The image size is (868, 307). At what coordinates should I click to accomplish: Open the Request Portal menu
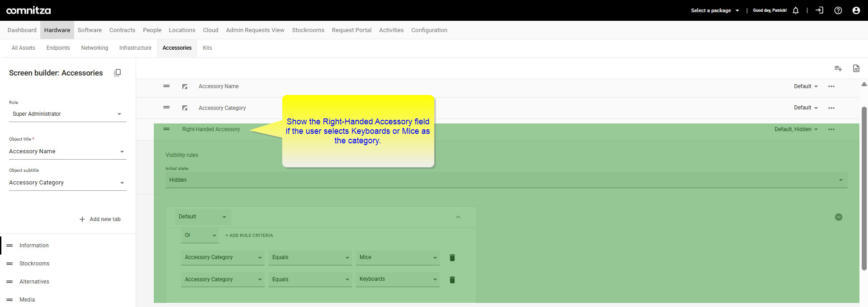pos(351,30)
